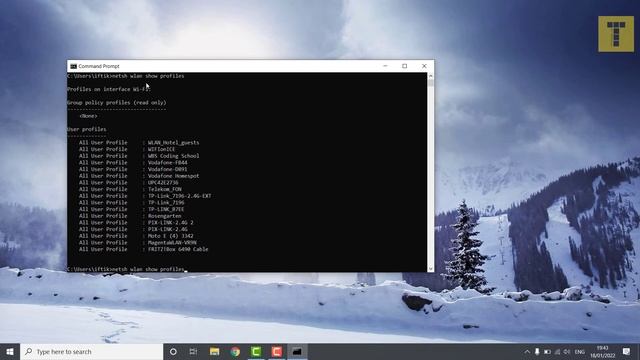Click the bottom netsh wlan show profiles prompt

point(126,269)
